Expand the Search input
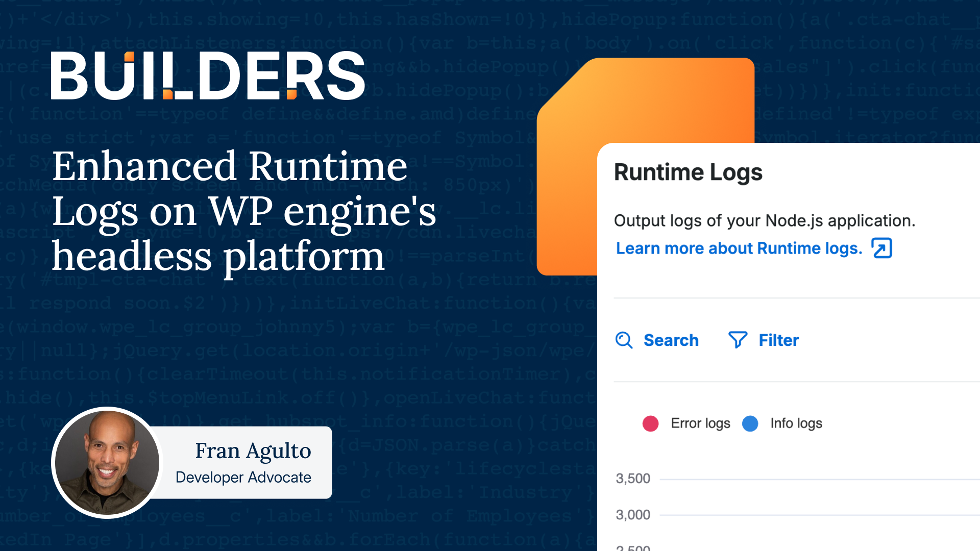 pos(657,340)
